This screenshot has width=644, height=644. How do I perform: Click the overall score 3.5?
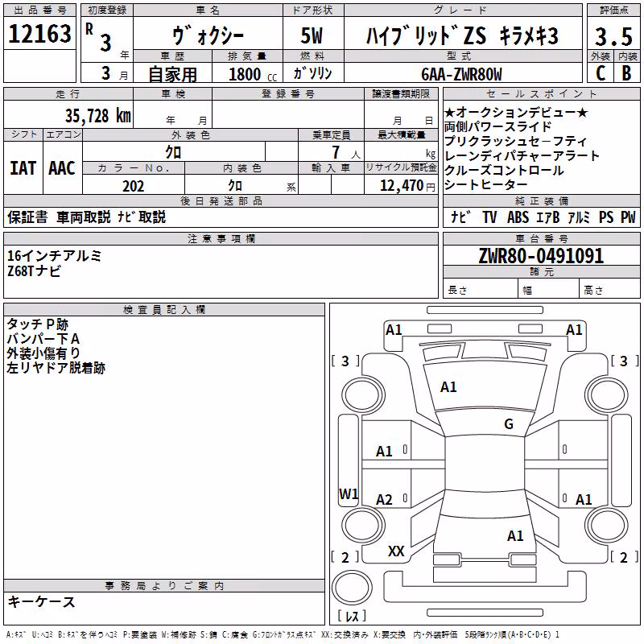(613, 36)
